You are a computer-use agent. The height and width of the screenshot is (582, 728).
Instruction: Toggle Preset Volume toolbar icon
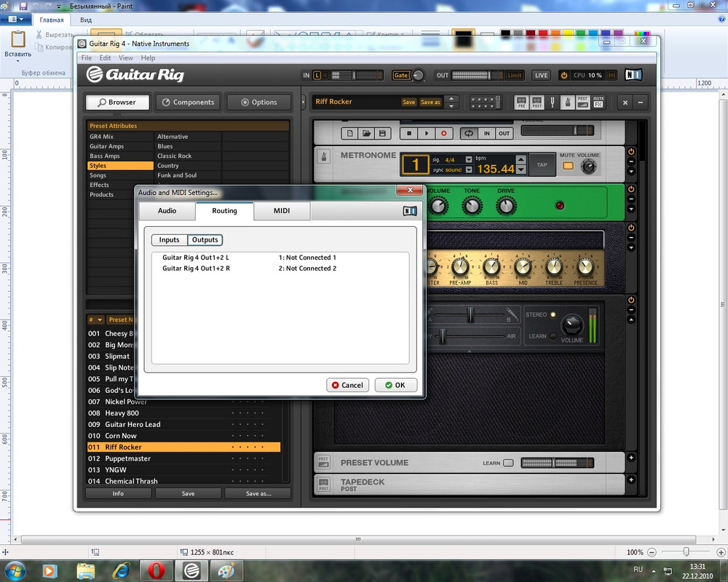click(x=582, y=102)
